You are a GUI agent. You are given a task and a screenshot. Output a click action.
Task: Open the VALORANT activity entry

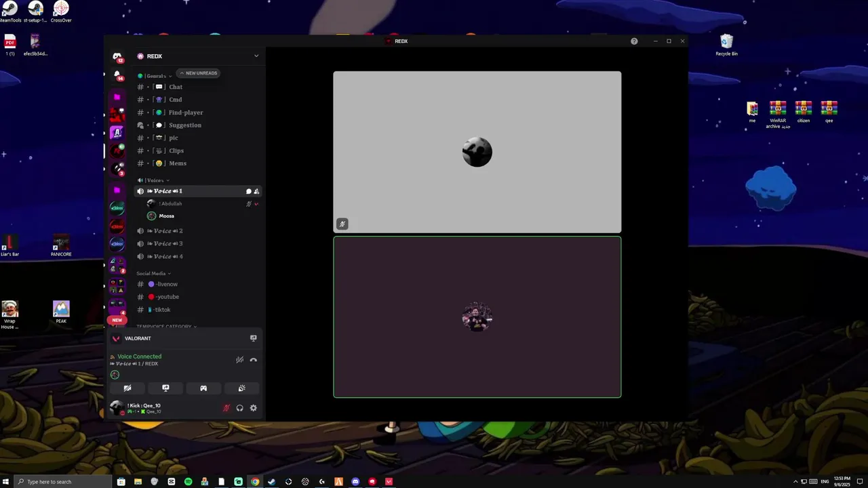coord(138,338)
